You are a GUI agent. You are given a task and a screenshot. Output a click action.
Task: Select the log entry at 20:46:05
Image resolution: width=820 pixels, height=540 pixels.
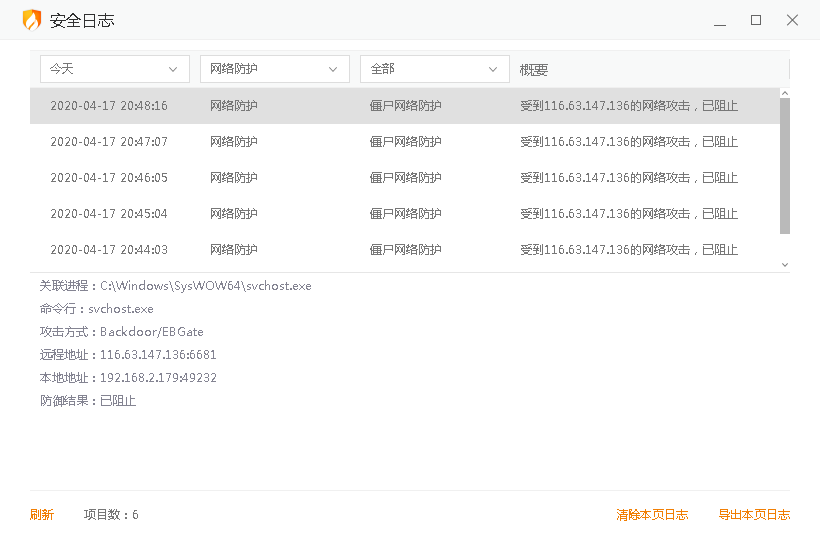pos(400,178)
